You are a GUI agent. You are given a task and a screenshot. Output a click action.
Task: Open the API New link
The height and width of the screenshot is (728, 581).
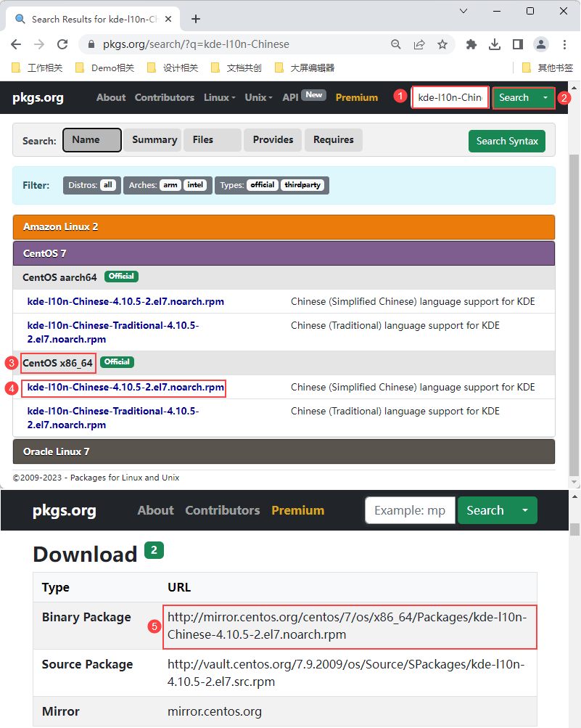coord(304,97)
